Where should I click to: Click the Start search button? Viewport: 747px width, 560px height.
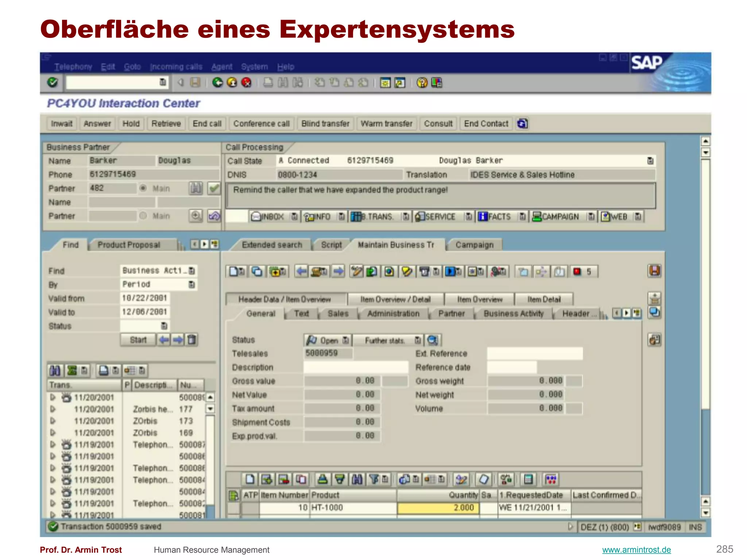(138, 340)
